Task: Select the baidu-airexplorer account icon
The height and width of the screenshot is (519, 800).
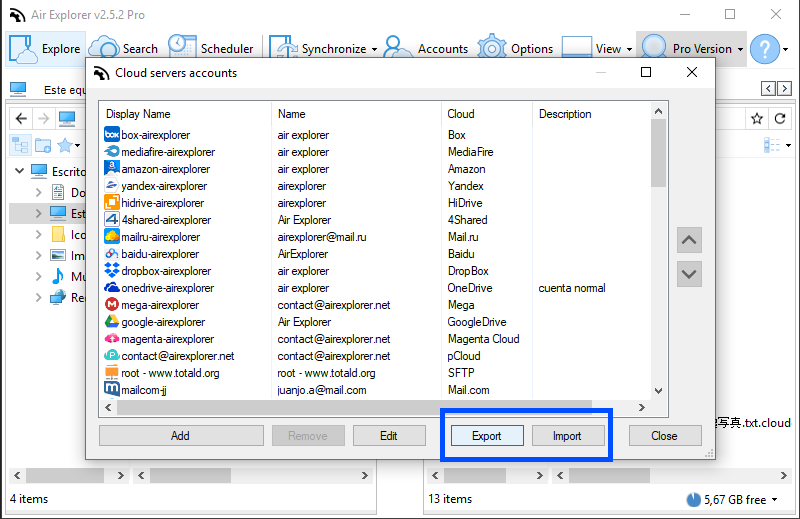Action: tap(112, 254)
